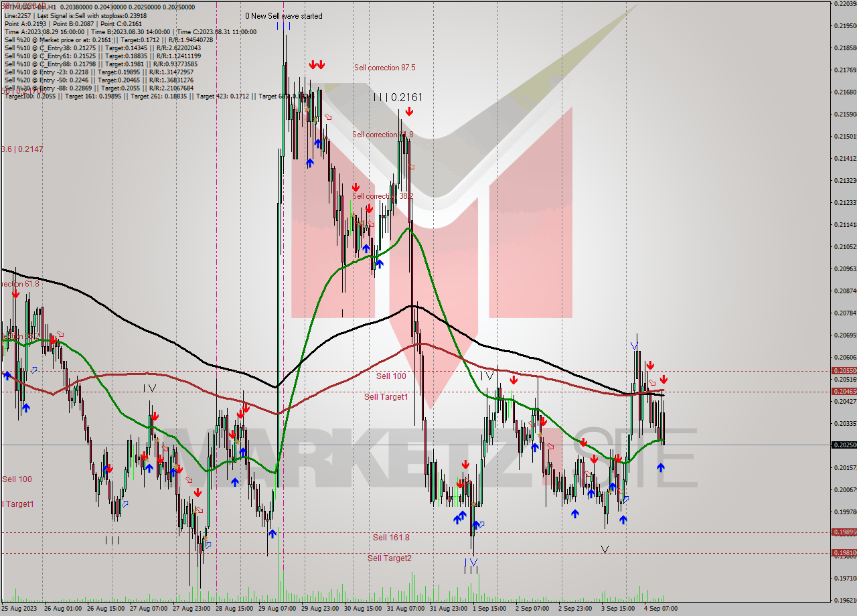Click the 'Sell %10 @ Entry -23' line
Screen dimensions: 857x616
pyautogui.click(x=98, y=72)
